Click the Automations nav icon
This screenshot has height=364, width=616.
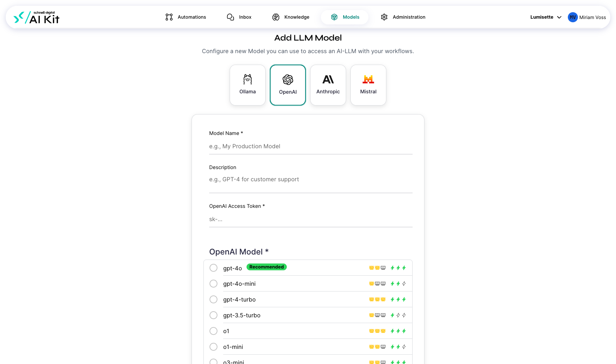tap(169, 17)
